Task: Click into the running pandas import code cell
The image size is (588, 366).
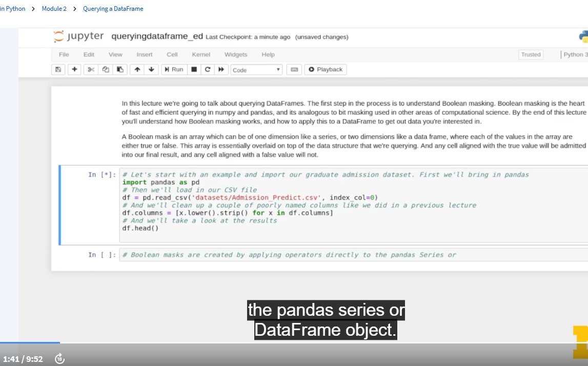Action: tap(353, 205)
